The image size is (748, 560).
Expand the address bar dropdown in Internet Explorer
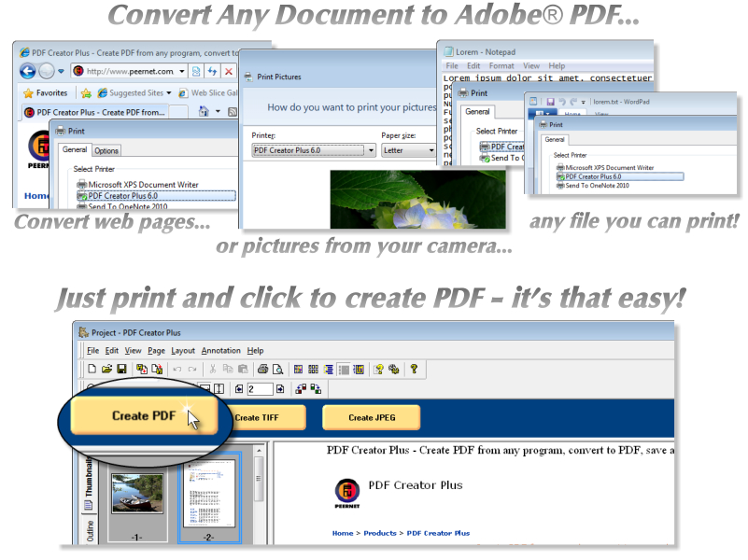point(182,72)
